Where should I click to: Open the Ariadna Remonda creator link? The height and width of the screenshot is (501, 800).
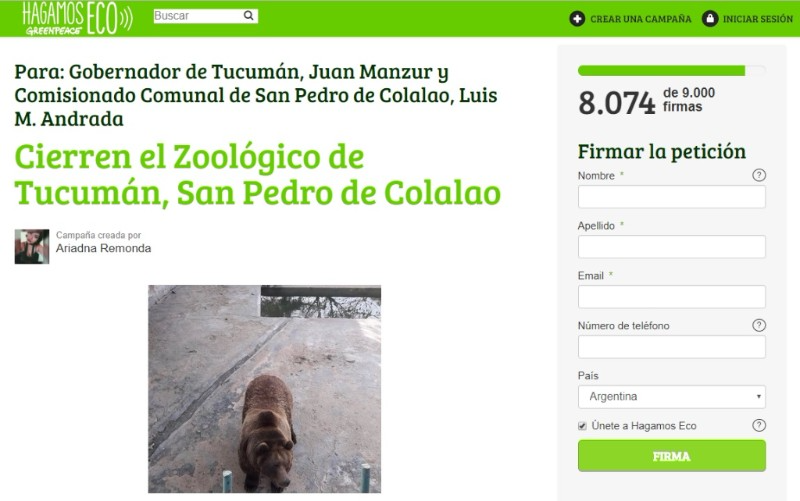pos(104,248)
